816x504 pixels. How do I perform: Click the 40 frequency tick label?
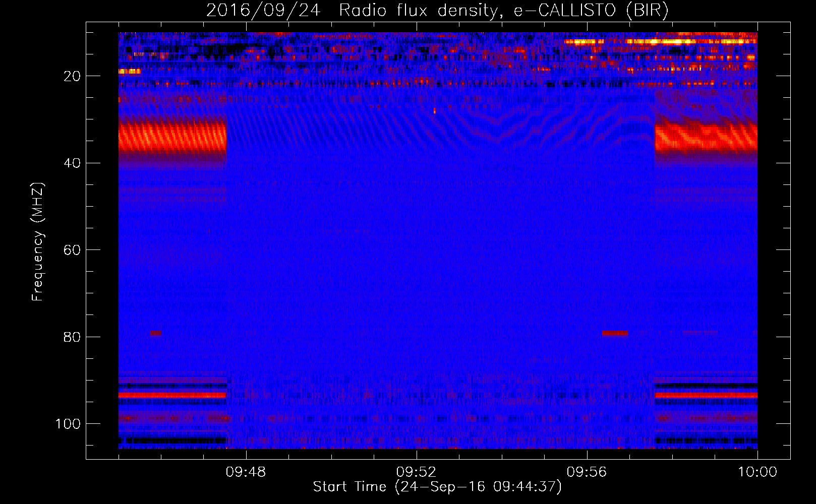(73, 163)
